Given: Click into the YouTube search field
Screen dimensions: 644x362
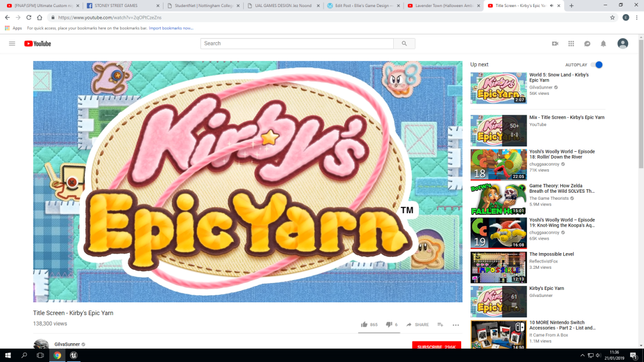Looking at the screenshot, I should click(x=297, y=43).
